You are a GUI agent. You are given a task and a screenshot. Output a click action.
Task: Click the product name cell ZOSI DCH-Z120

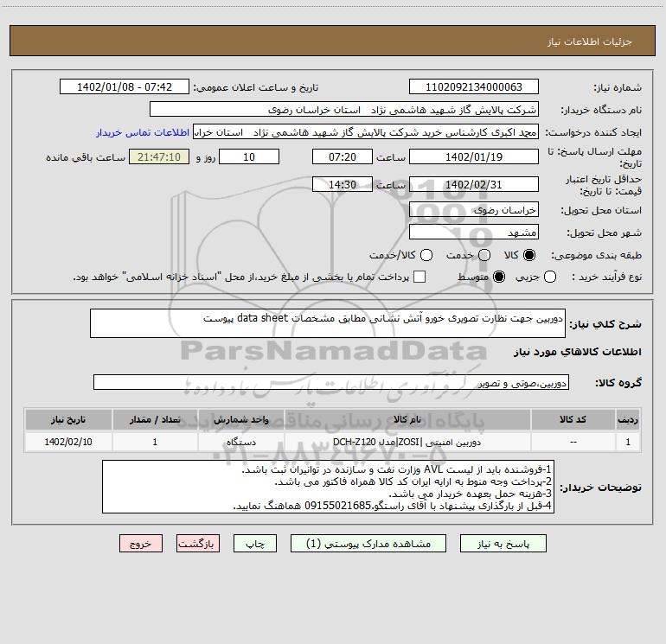coord(407,442)
